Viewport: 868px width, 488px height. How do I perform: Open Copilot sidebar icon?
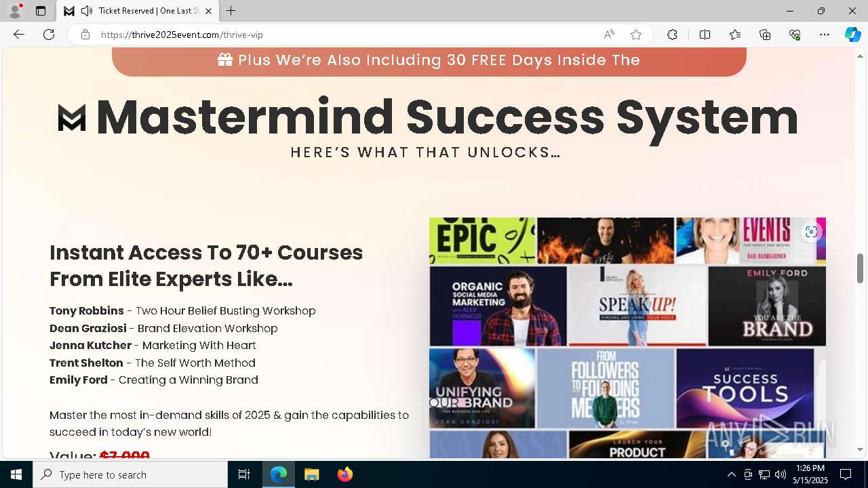point(852,35)
